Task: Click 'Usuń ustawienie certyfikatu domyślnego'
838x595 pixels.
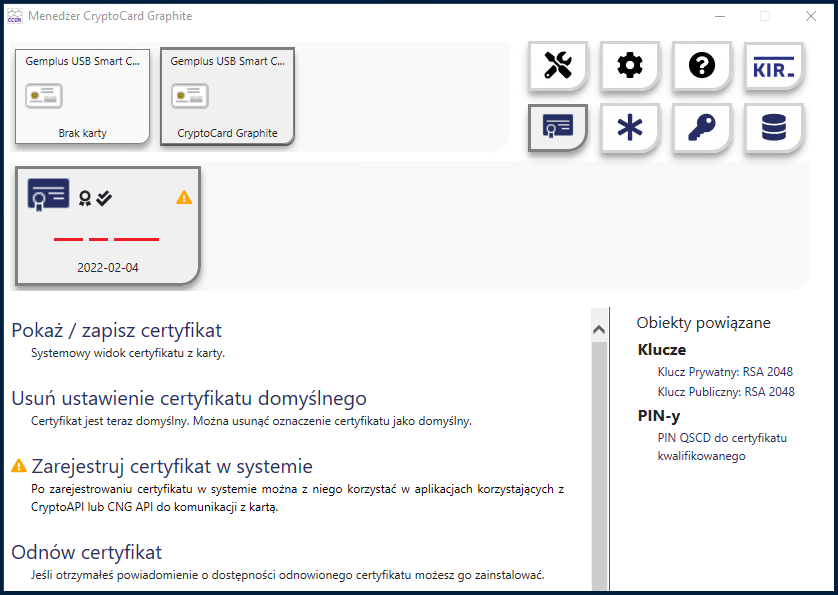Action: click(x=189, y=398)
